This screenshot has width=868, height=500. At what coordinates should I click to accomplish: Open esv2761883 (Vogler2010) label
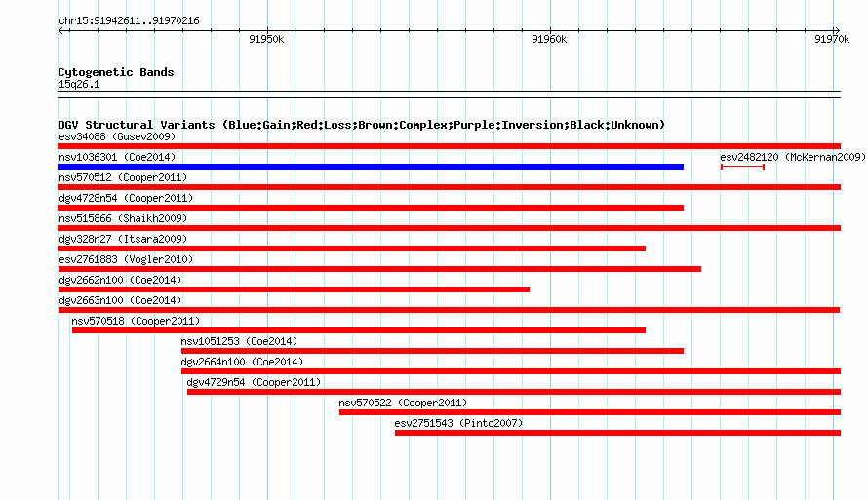coord(126,259)
